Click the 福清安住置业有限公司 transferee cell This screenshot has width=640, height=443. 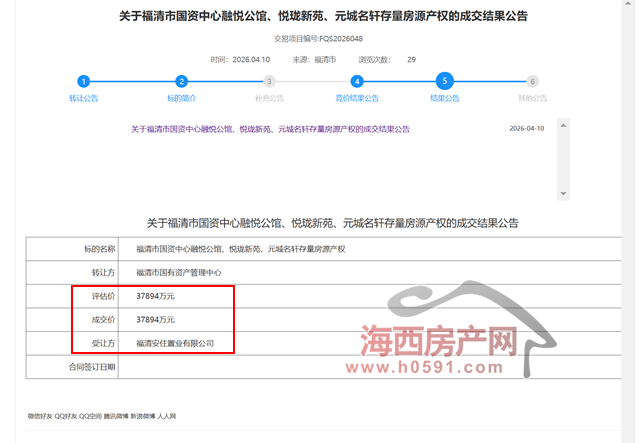[176, 343]
